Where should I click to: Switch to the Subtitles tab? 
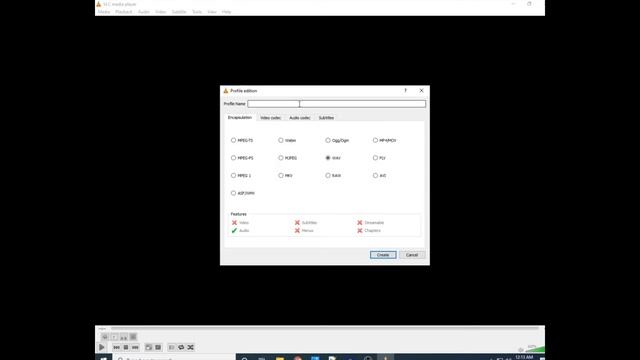326,118
